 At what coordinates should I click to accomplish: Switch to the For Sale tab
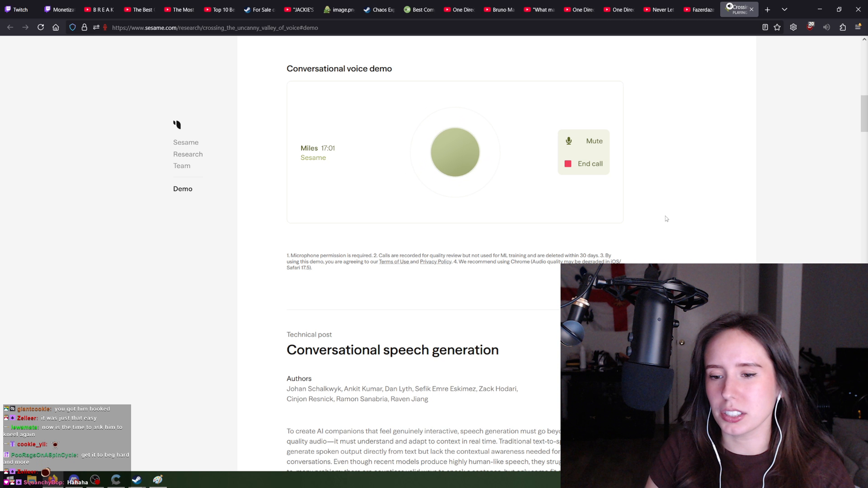pyautogui.click(x=259, y=10)
